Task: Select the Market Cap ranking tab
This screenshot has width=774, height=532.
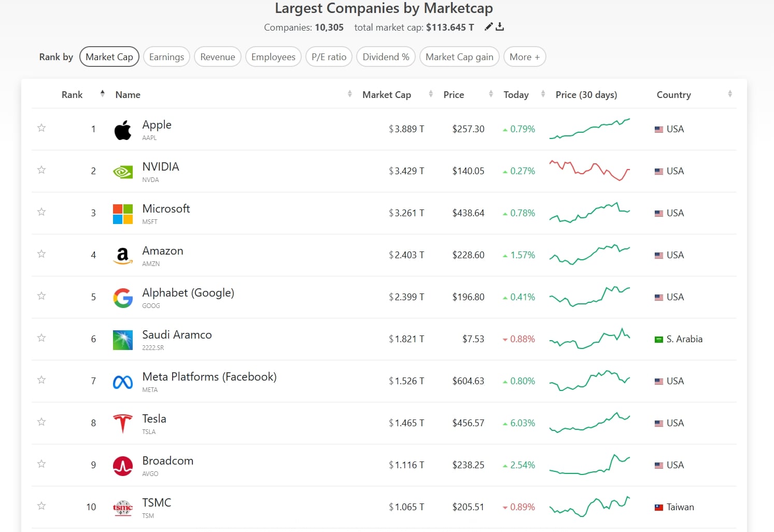Action: click(x=109, y=57)
